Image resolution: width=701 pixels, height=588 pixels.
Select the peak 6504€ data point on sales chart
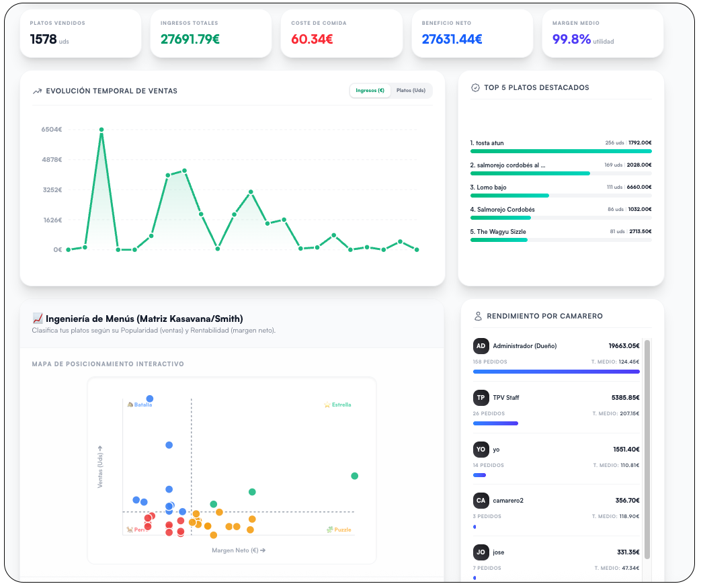point(101,130)
